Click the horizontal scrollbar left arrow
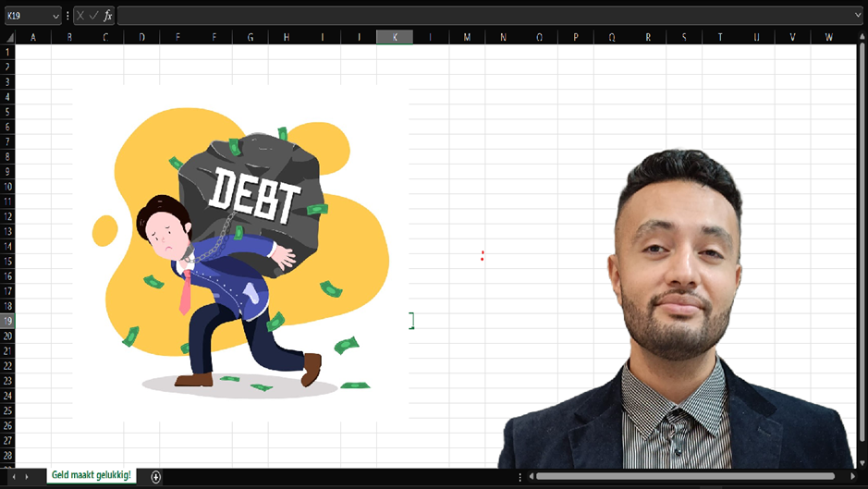The image size is (868, 489). [530, 477]
